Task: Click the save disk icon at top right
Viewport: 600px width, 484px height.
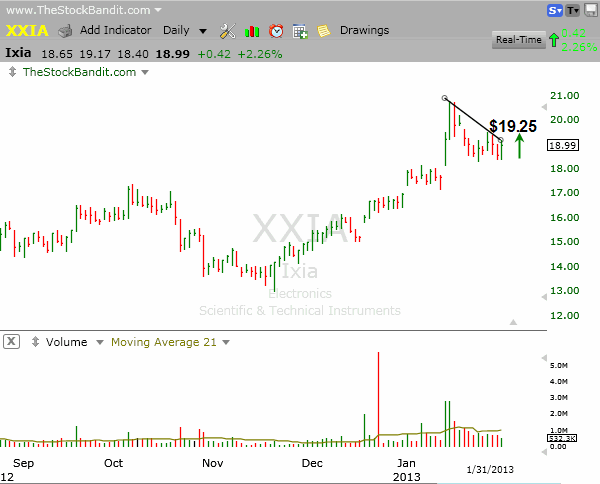Action: [x=591, y=10]
